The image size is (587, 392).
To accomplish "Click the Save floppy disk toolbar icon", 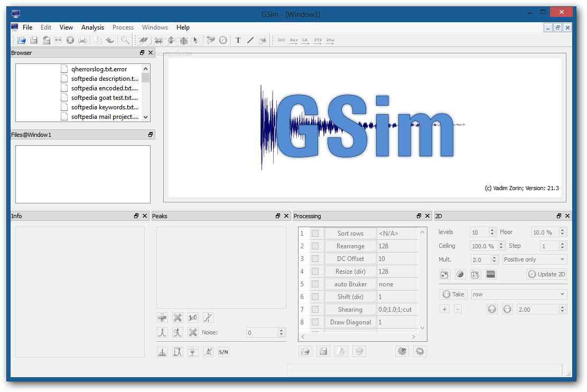I will click(x=34, y=40).
